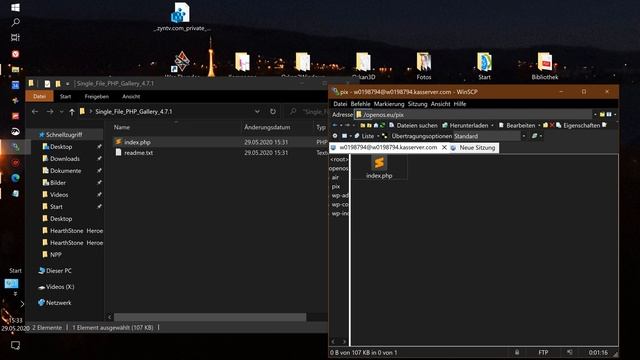This screenshot has height=360, width=640.
Task: Select pix folder in WinSCP tree
Action: click(336, 187)
